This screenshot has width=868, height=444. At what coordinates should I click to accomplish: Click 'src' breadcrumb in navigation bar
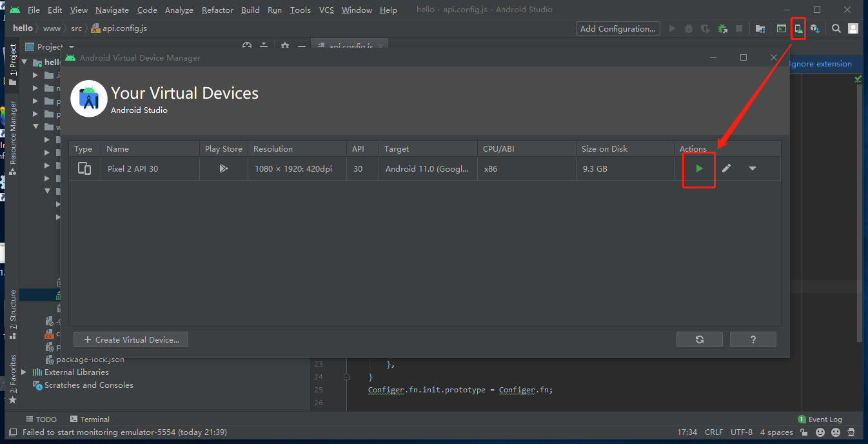pyautogui.click(x=77, y=28)
